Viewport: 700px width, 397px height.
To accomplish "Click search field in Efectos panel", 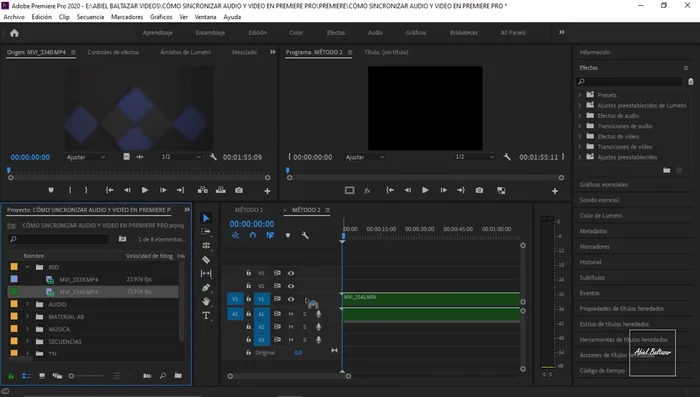I will pos(629,81).
